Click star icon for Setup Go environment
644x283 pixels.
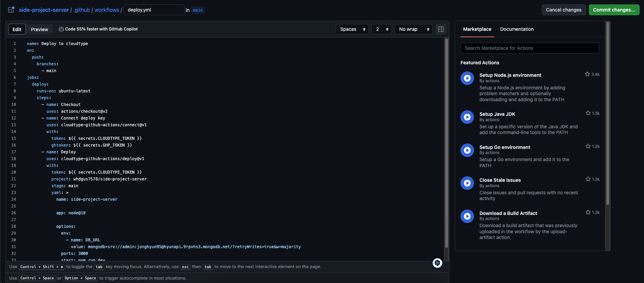tap(588, 146)
